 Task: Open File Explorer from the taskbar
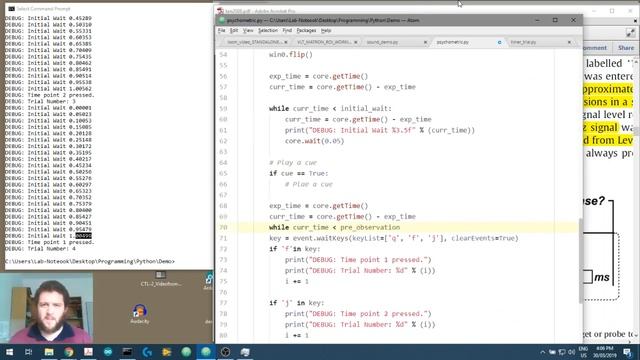[x=49, y=352]
